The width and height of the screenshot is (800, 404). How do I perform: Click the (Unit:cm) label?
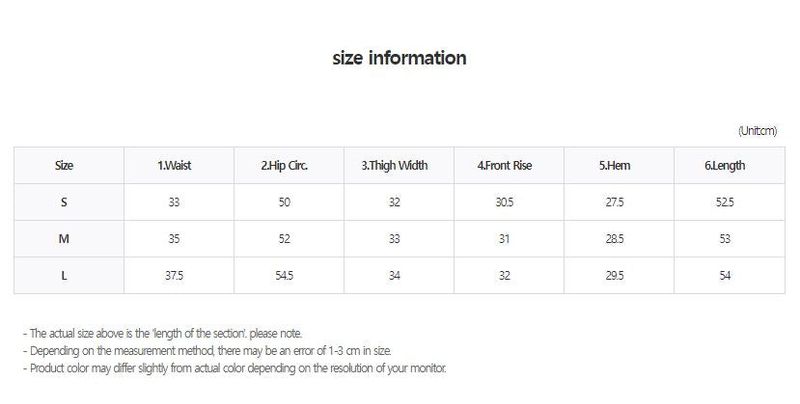(x=757, y=131)
